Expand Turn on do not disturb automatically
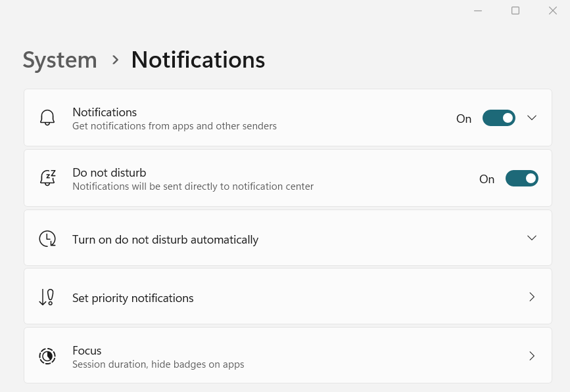Viewport: 570px width, 392px height. (x=532, y=238)
